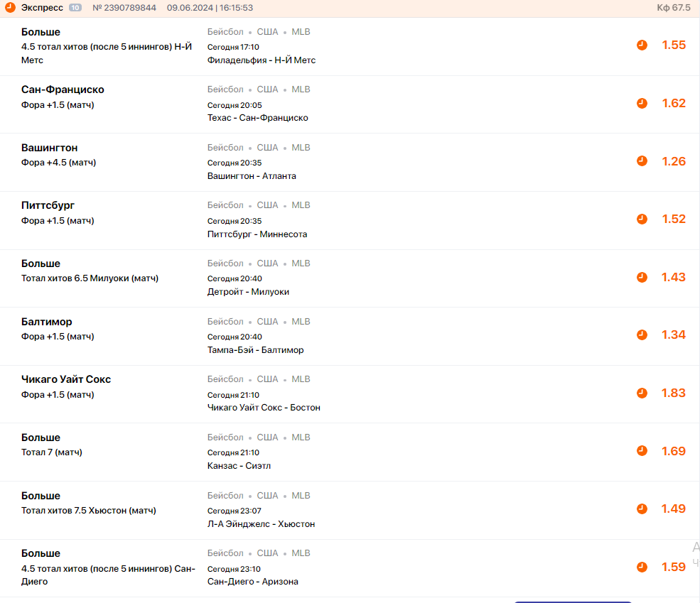700x603 pixels.
Task: Click the odds value 1.69
Action: pos(674,451)
